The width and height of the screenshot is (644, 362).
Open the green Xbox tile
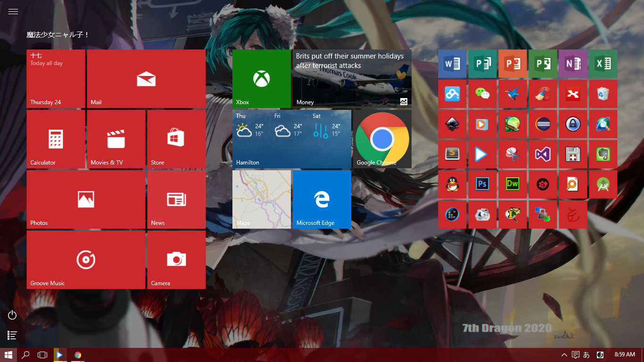pyautogui.click(x=262, y=79)
